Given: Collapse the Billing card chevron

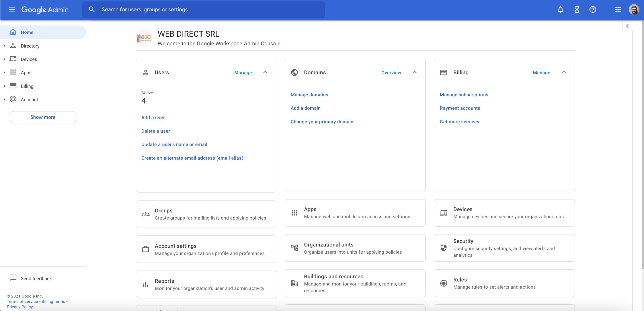Looking at the screenshot, I should point(563,72).
